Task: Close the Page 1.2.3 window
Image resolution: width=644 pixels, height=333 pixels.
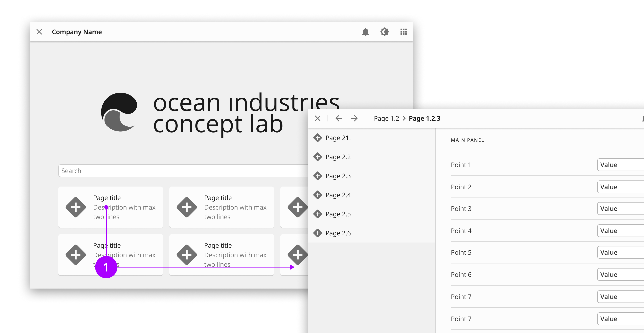Action: [x=317, y=118]
